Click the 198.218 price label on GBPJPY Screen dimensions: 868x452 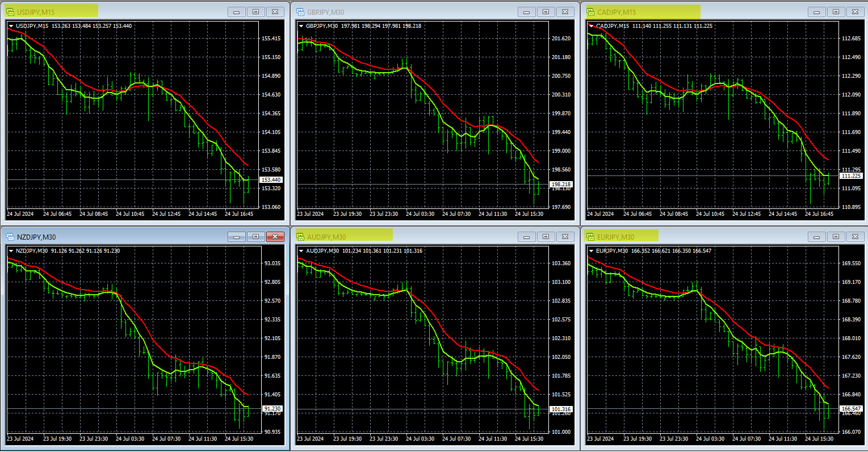click(561, 185)
